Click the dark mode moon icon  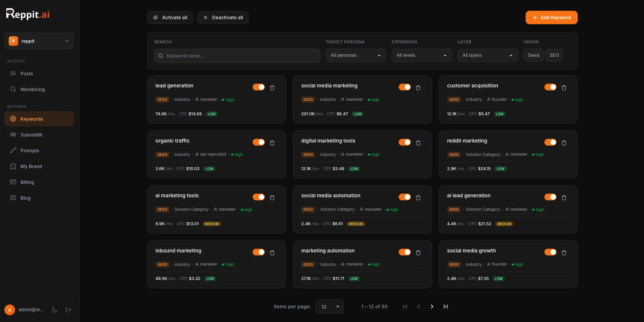pos(55,310)
